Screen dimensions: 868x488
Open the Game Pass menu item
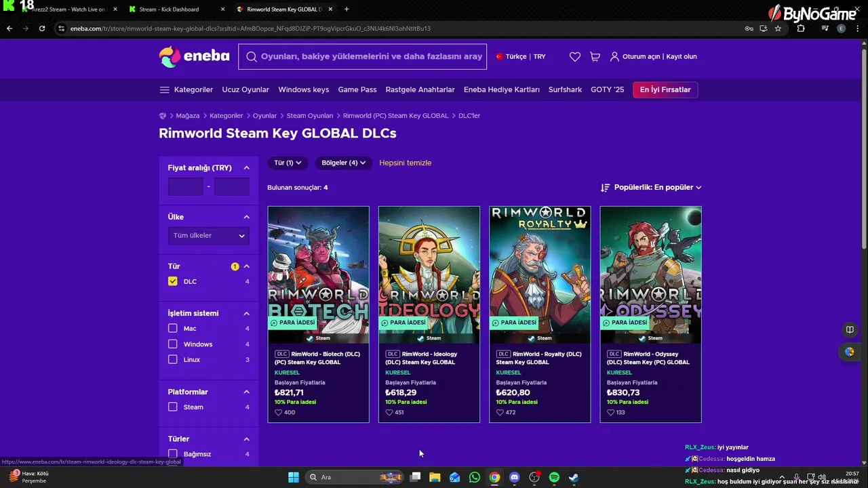pyautogui.click(x=357, y=89)
